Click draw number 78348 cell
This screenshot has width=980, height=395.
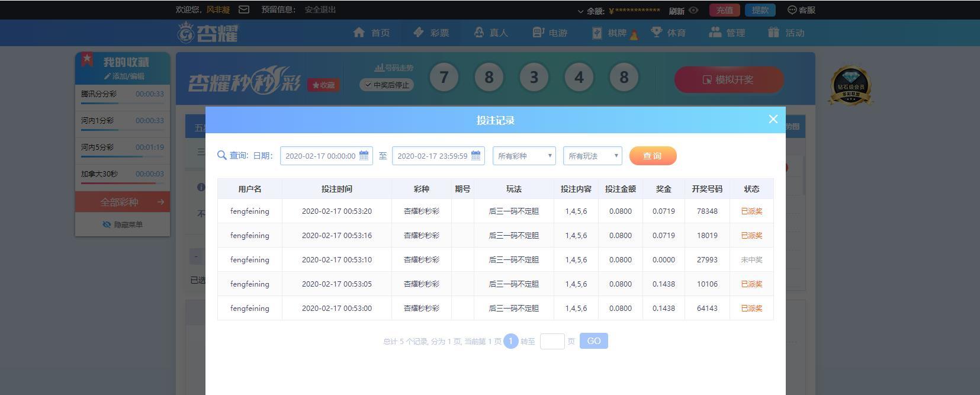707,211
